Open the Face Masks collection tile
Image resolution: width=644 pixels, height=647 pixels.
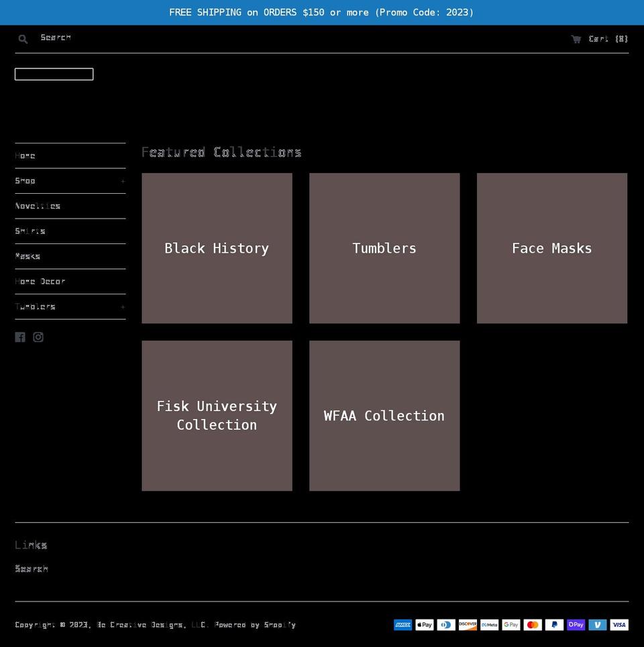[552, 248]
